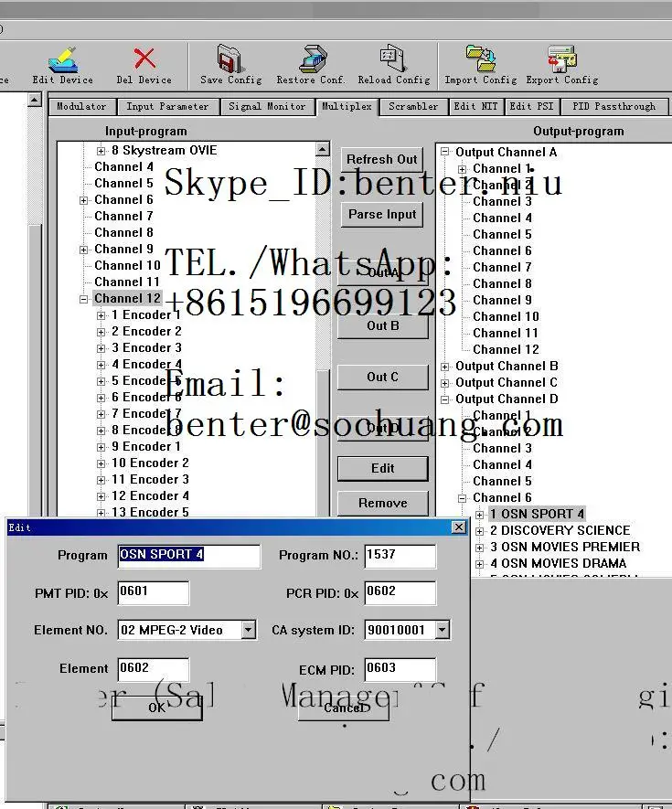Screen dimensions: 672x809
Task: Click the Edit Device toolbar icon
Action: click(x=63, y=59)
